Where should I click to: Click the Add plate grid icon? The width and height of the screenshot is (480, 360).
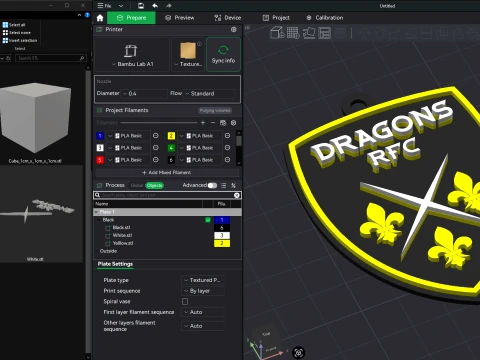pyautogui.click(x=293, y=33)
